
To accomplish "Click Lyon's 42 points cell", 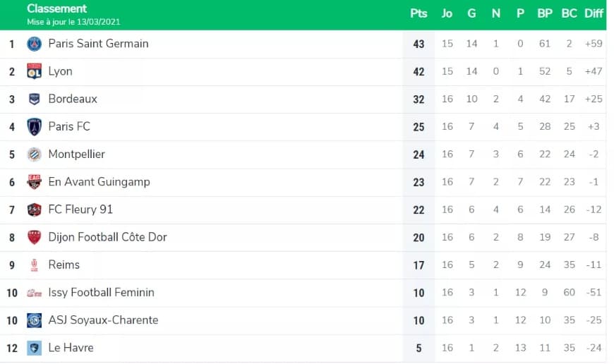I will point(419,72).
